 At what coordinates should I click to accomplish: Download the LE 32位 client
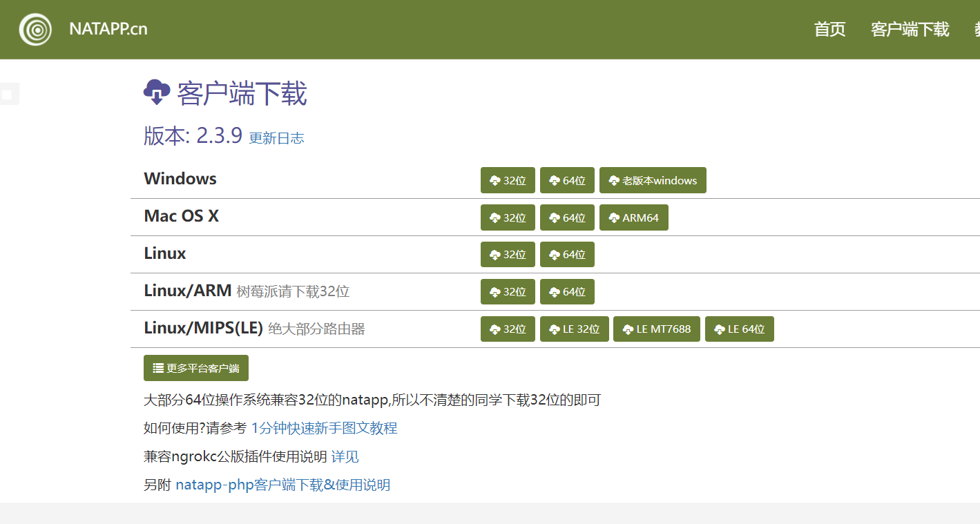point(575,329)
